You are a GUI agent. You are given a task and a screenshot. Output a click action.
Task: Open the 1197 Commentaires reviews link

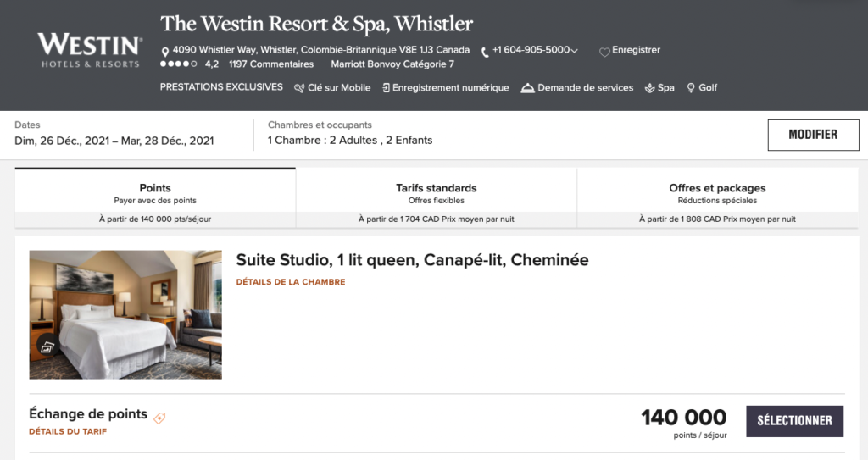pos(270,64)
